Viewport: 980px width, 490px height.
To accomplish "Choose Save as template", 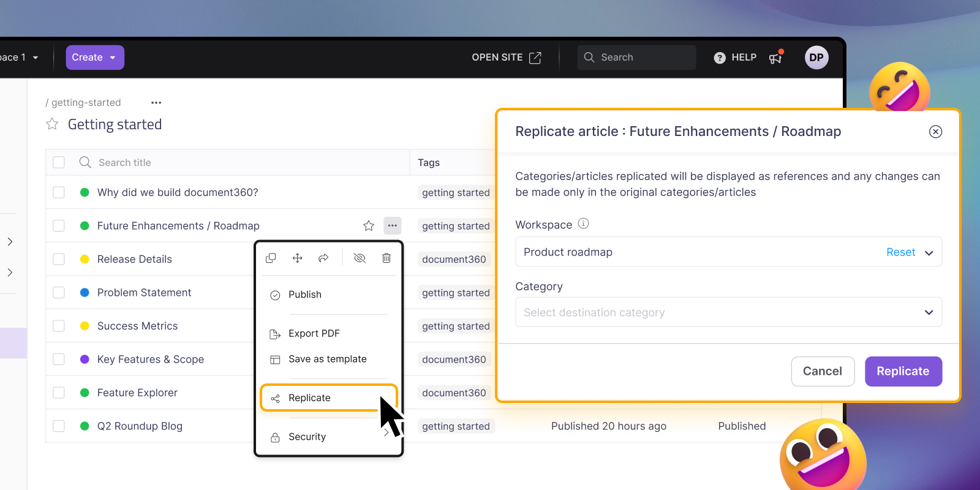I will click(x=329, y=359).
